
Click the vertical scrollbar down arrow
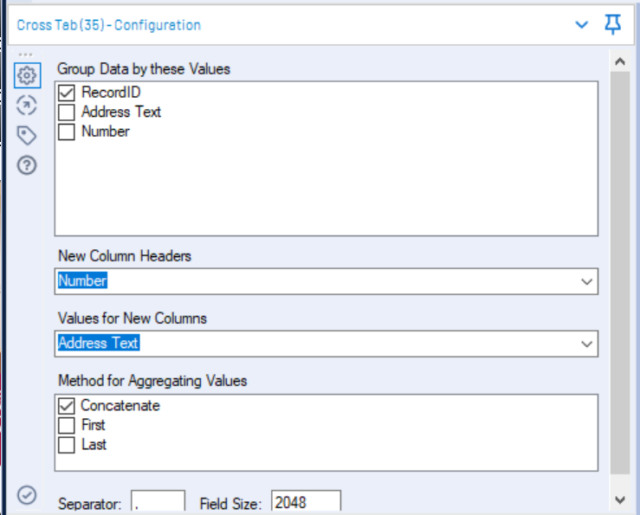[x=621, y=497]
